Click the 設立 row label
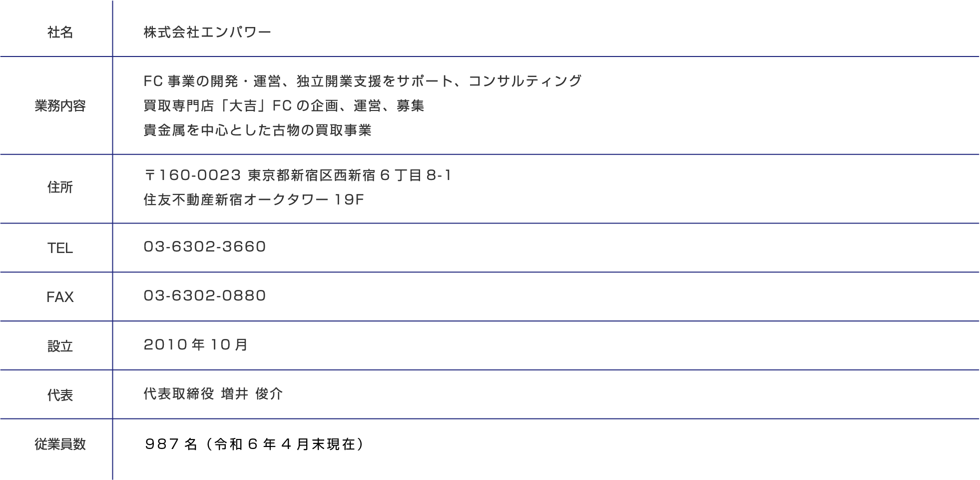This screenshot has width=980, height=480. [60, 346]
